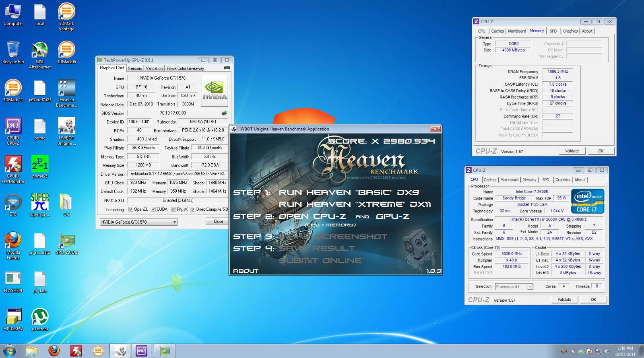Viewport: 644px width, 358px height.
Task: Toggle the CUDA checkbox in GPU-Z
Action: [x=153, y=209]
